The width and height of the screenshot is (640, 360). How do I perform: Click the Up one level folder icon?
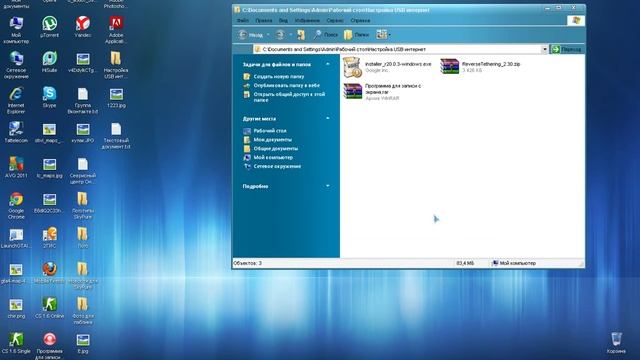click(x=301, y=35)
